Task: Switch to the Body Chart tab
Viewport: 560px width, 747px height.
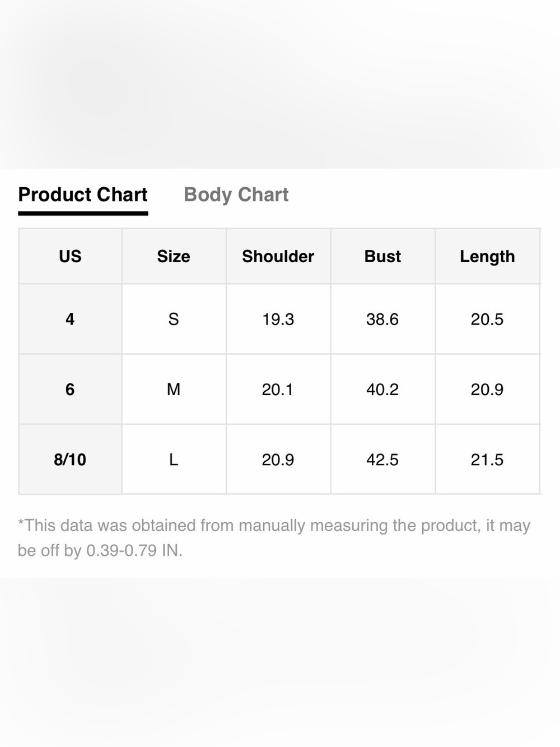Action: pos(236,194)
